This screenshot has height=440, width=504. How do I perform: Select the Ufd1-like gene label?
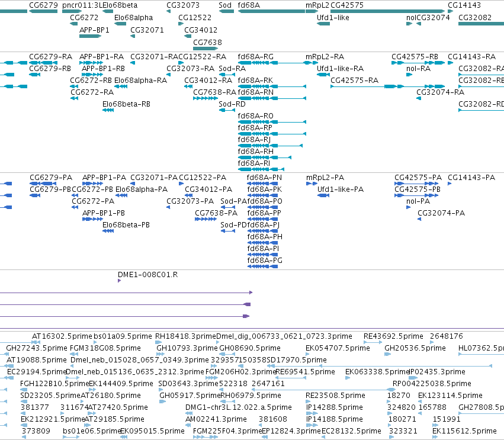click(333, 18)
